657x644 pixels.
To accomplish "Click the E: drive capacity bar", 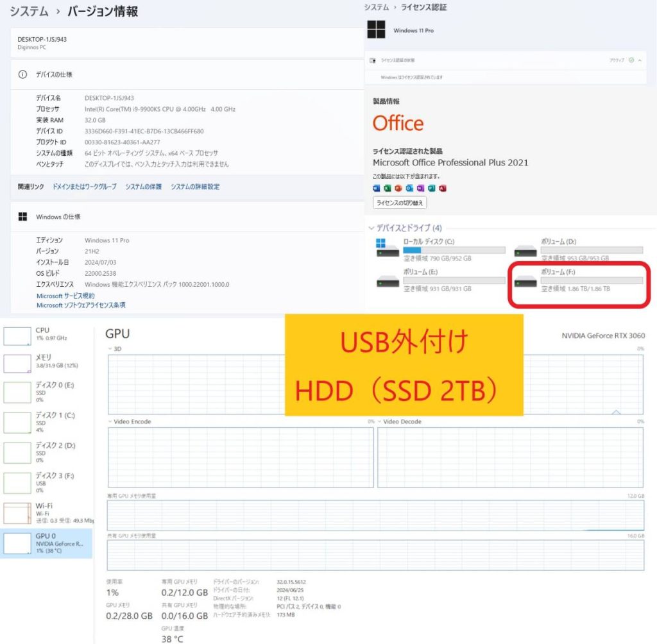I will pos(454,281).
